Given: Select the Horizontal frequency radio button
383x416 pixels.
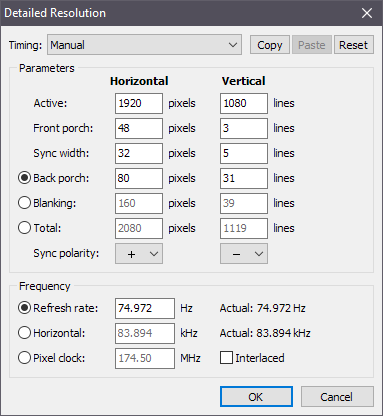Looking at the screenshot, I should (24, 333).
